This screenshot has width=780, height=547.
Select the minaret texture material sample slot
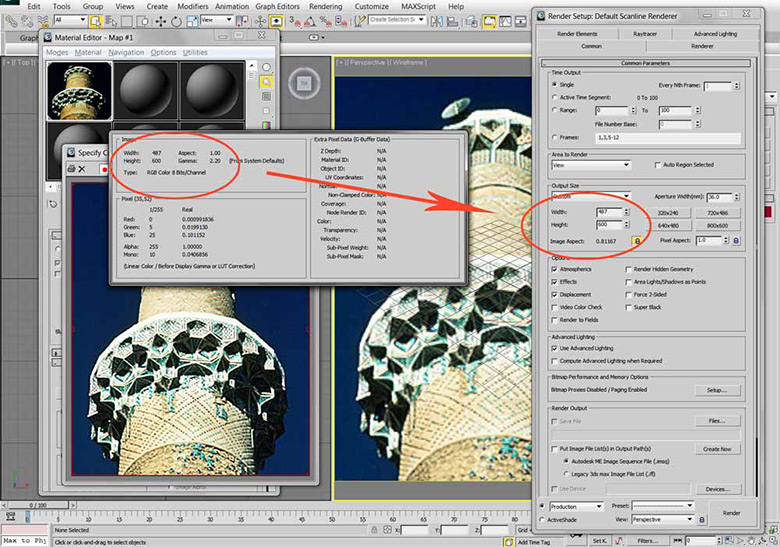79,91
